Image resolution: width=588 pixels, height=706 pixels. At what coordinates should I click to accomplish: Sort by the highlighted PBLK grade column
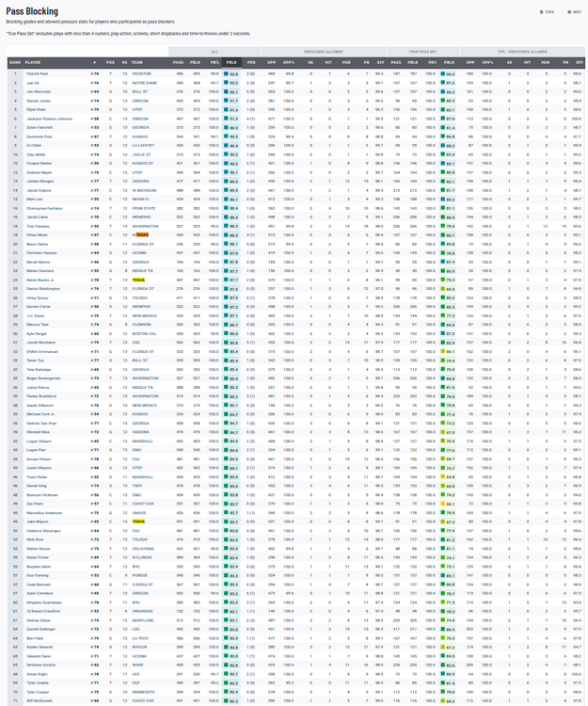(x=232, y=61)
